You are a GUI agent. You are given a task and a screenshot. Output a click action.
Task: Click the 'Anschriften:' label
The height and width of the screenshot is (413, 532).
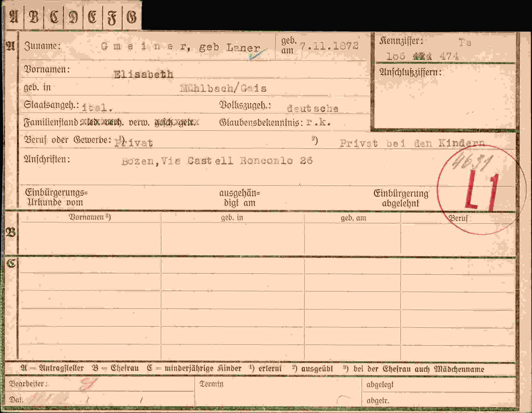[x=47, y=159]
